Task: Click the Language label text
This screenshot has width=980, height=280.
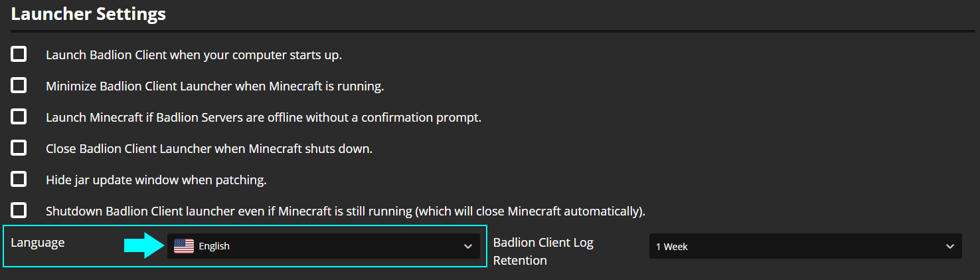Action: pyautogui.click(x=38, y=243)
